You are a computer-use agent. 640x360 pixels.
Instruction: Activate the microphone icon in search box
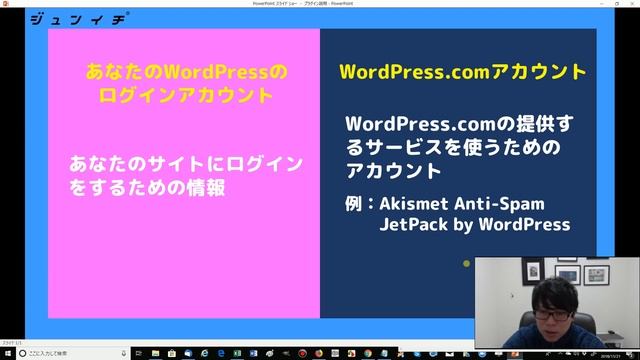tap(124, 353)
